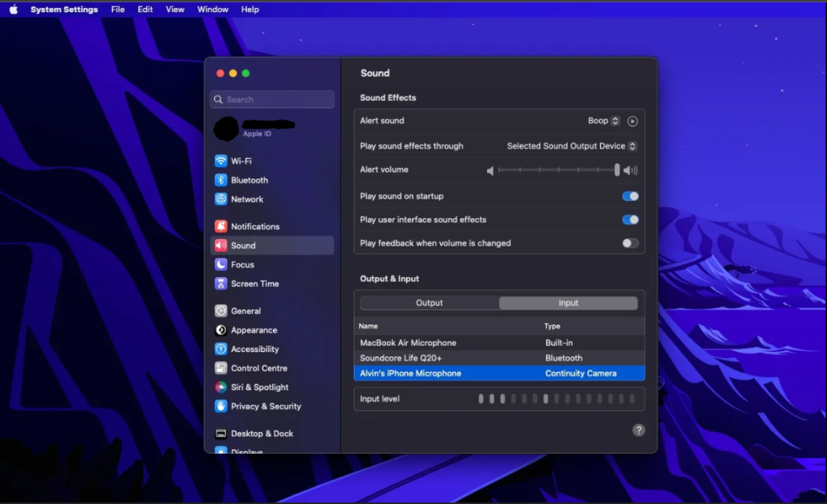Turn off user interface sound effects
The height and width of the screenshot is (504, 827).
630,220
